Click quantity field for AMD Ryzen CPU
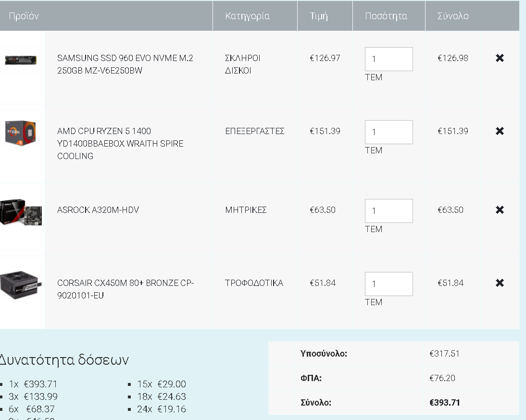 [389, 132]
